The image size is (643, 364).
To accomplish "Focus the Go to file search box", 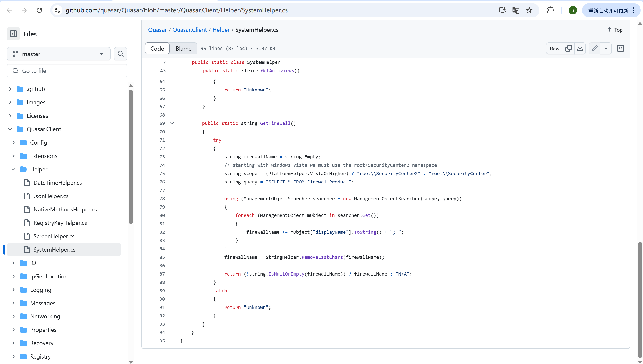I will click(67, 71).
